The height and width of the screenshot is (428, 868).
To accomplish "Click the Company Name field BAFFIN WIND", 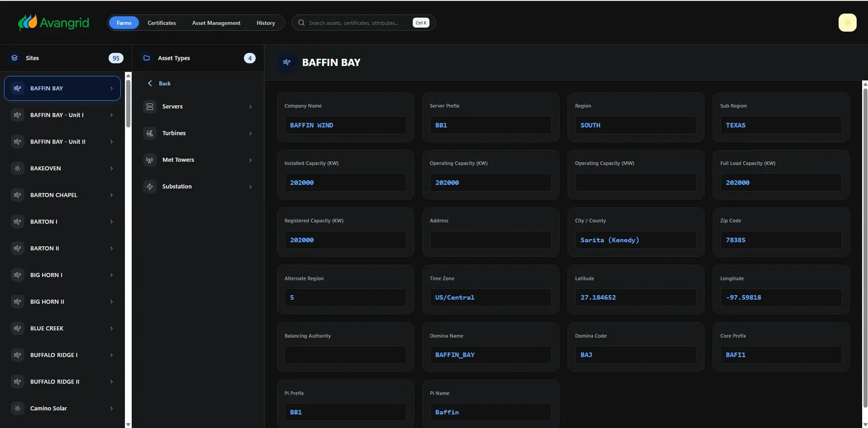I will coord(345,125).
